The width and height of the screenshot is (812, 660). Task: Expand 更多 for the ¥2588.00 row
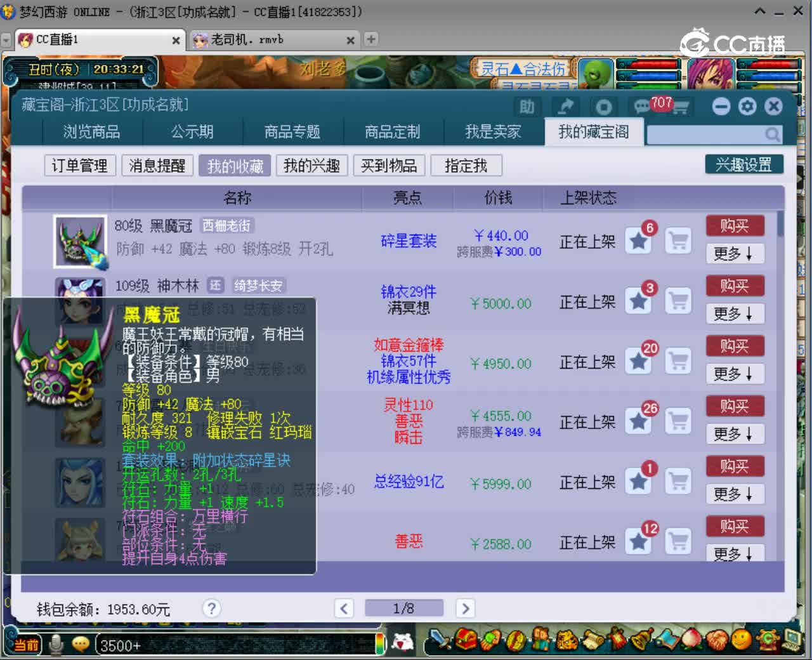[735, 553]
